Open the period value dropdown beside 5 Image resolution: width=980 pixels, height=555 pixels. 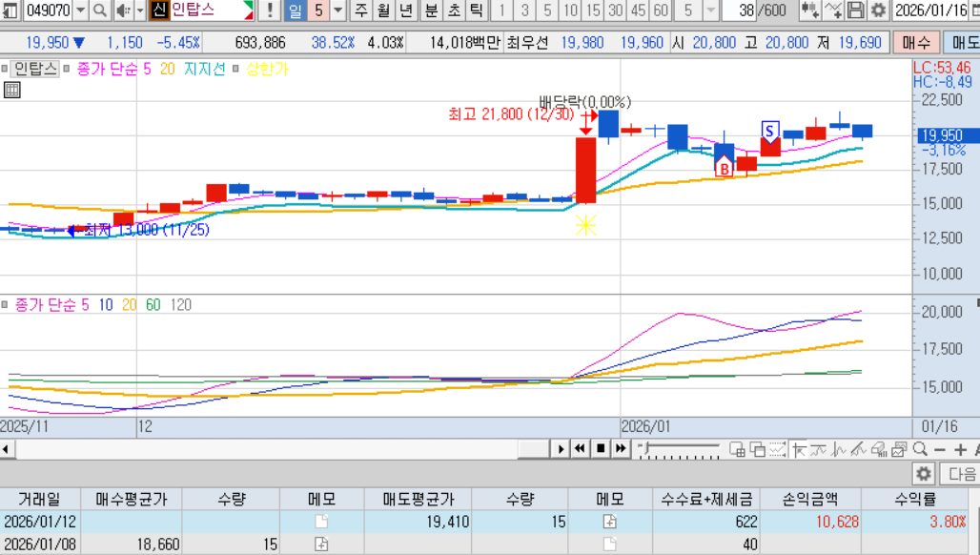point(337,10)
